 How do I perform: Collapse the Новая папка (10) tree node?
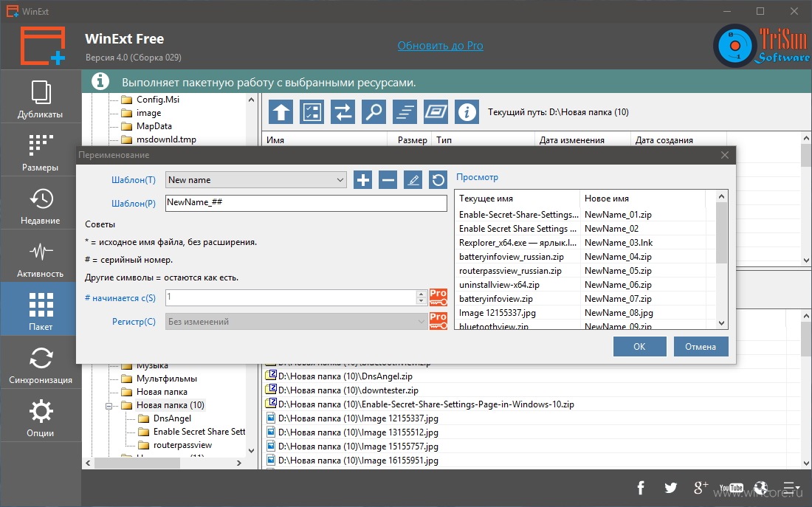pos(109,405)
